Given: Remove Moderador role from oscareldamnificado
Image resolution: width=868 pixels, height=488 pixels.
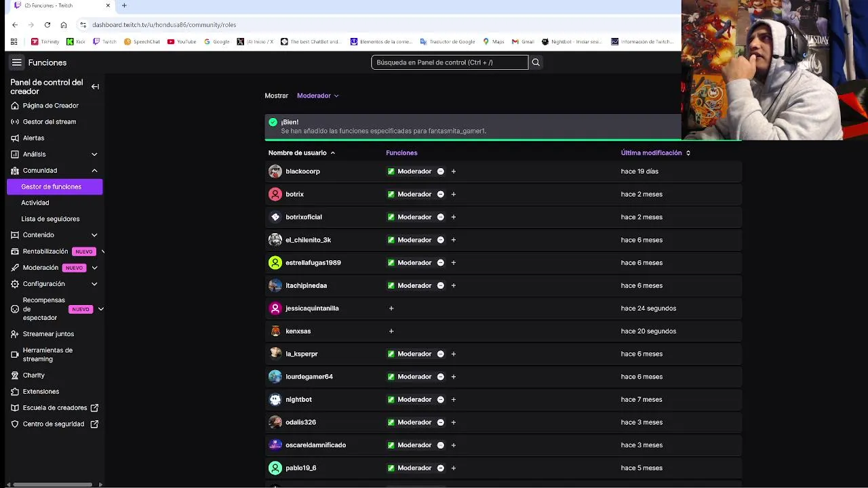Looking at the screenshot, I should coord(440,445).
